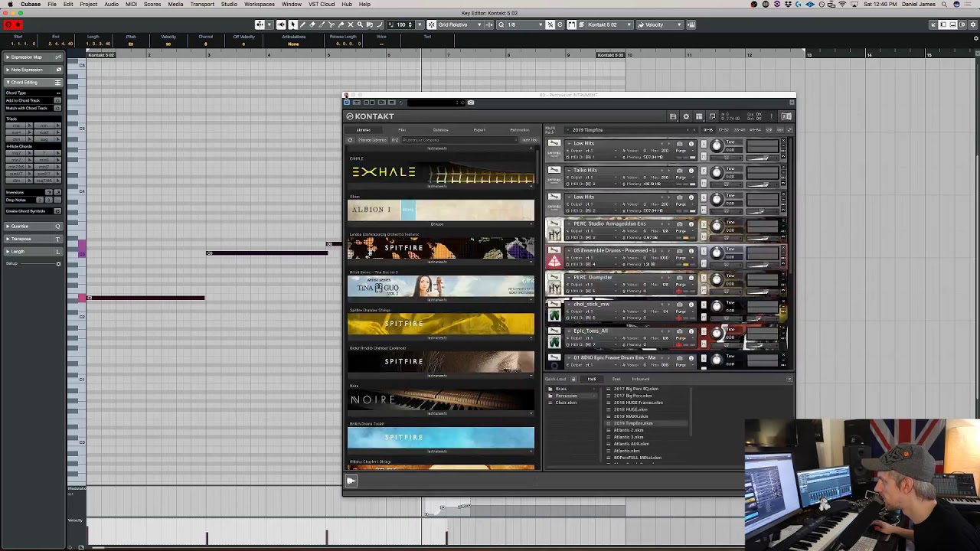Image resolution: width=980 pixels, height=551 pixels.
Task: Toggle Mute on Epic_Toms_All instrument
Action: 704,344
